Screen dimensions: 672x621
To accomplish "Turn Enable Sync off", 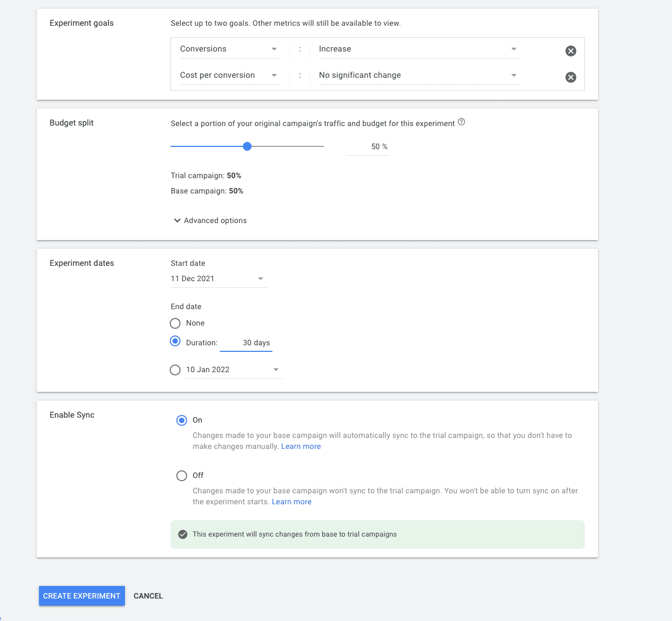I will coord(181,476).
